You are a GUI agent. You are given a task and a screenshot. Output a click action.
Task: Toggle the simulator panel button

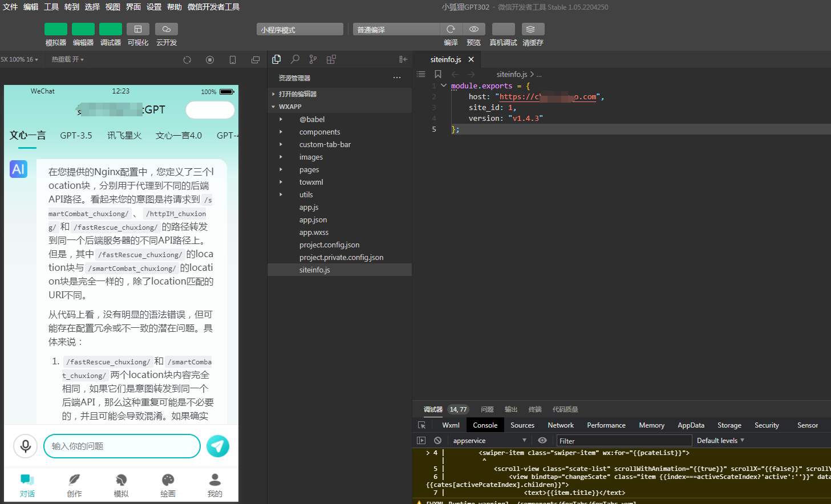(x=56, y=29)
